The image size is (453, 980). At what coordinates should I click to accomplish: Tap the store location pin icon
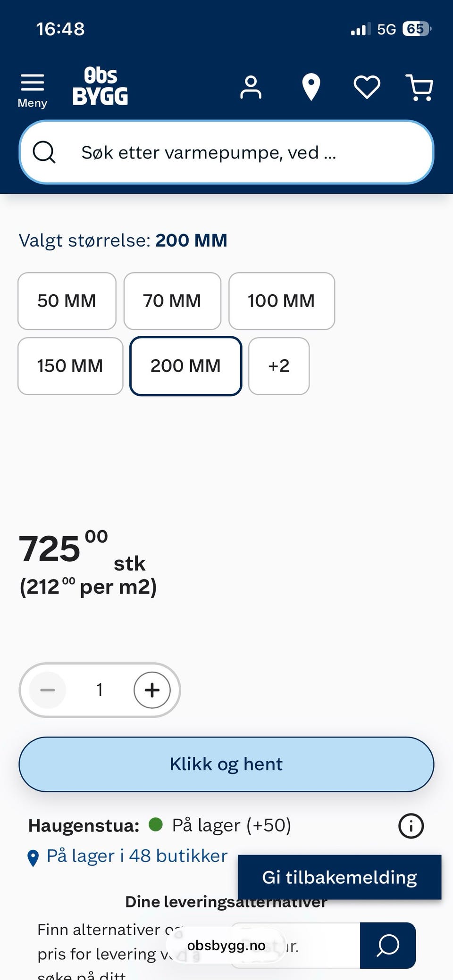pyautogui.click(x=311, y=87)
